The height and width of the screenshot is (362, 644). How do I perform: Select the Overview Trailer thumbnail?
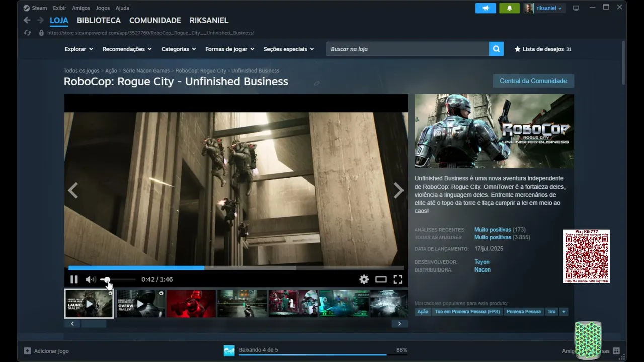[140, 304]
